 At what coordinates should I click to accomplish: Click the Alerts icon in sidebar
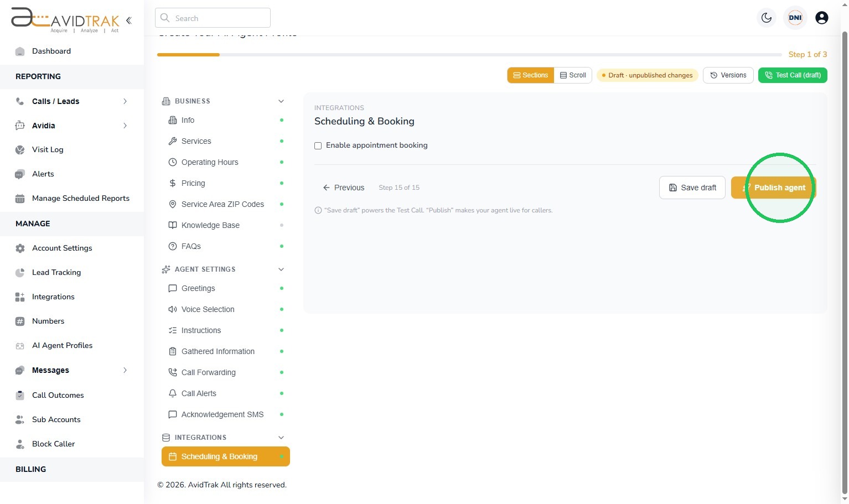coord(20,174)
